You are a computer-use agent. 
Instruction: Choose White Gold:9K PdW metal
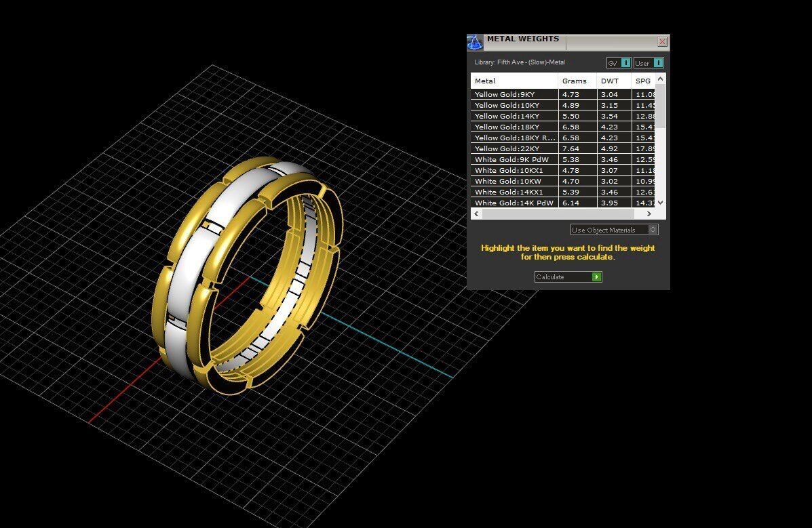click(x=514, y=159)
